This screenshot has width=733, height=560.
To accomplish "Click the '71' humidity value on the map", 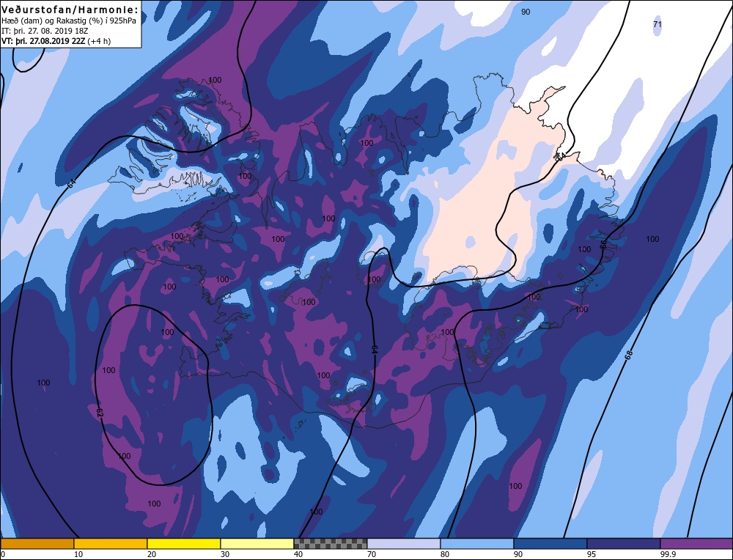I will click(658, 24).
